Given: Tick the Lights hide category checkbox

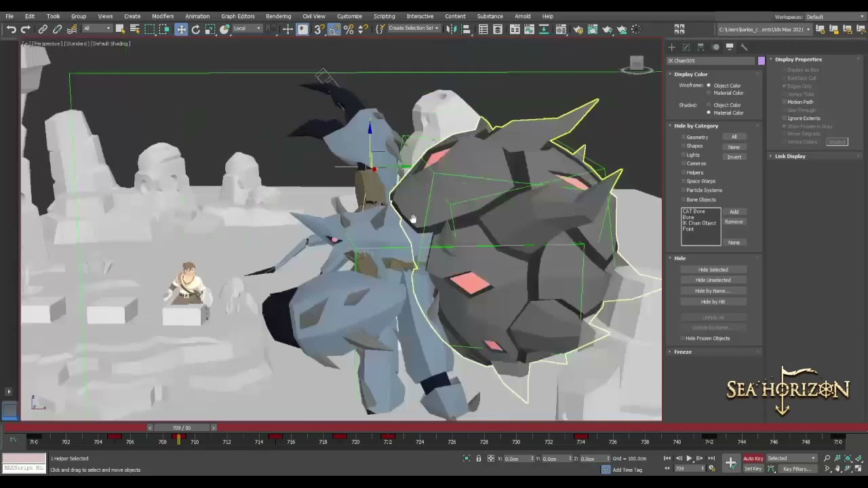Looking at the screenshot, I should point(683,155).
